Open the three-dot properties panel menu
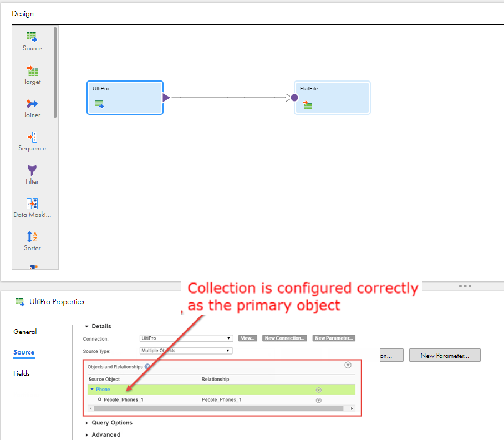The height and width of the screenshot is (440, 504). [465, 286]
